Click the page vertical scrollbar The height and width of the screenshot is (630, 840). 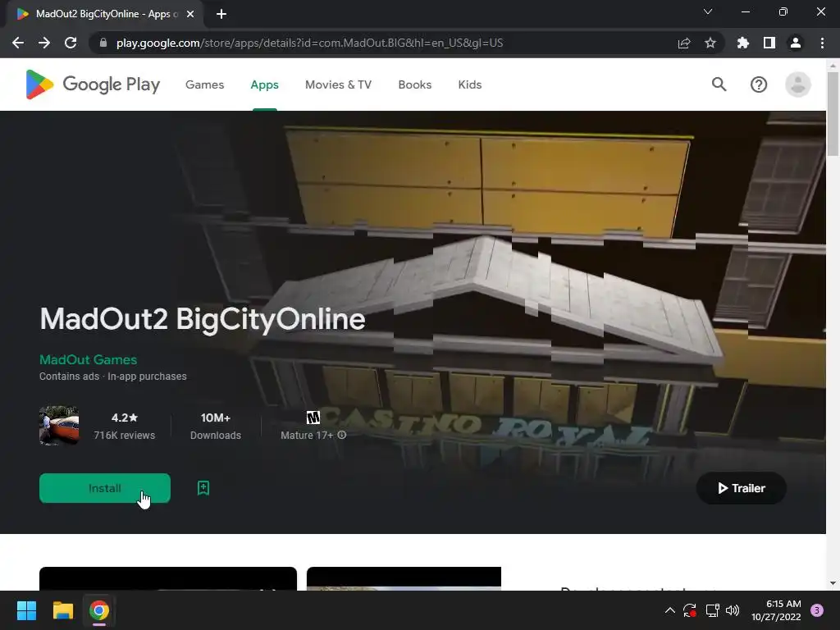coord(833,113)
